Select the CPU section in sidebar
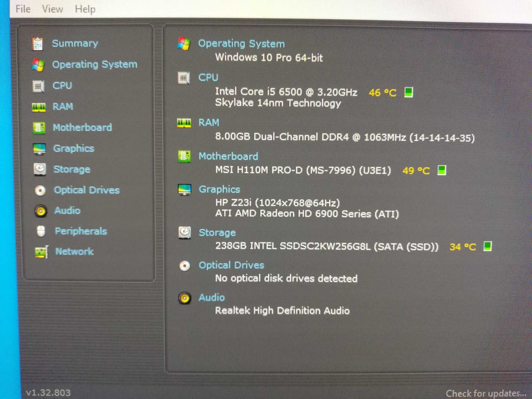Viewport: 532px width, 399px height. [62, 86]
